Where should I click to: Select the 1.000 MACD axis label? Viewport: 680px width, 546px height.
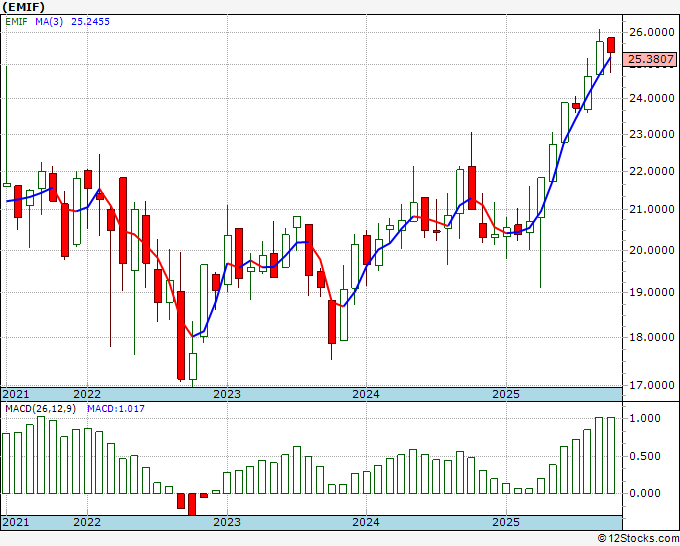point(644,418)
